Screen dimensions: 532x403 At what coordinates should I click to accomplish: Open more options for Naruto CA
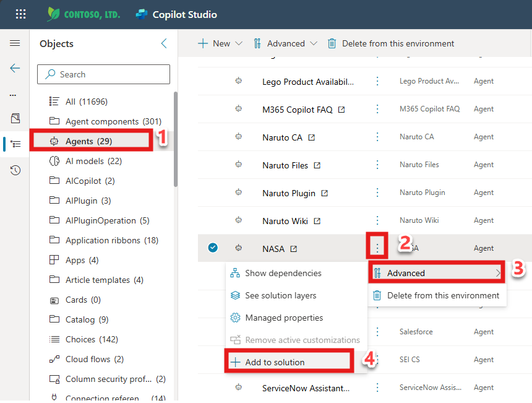(x=377, y=137)
